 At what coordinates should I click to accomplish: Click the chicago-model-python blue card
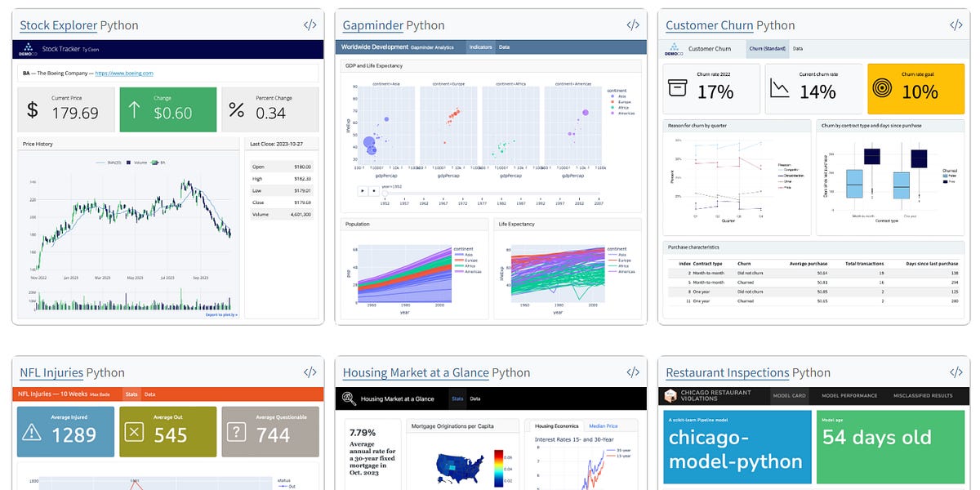(x=738, y=447)
